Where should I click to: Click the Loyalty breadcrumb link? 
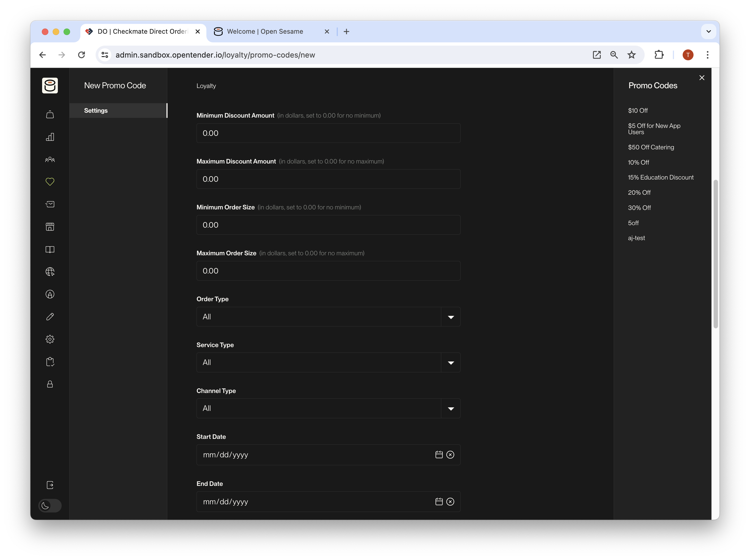coord(206,86)
